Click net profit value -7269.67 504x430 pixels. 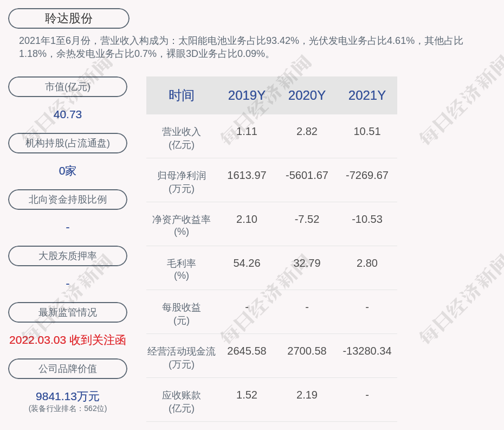point(367,175)
